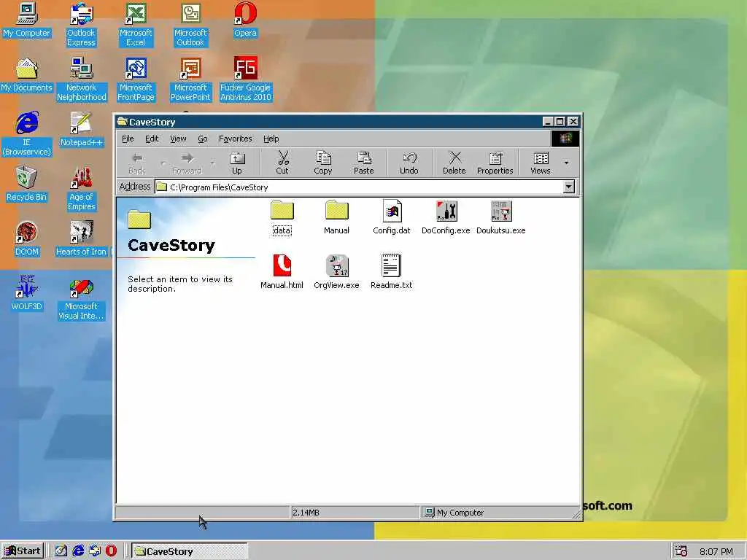Select the Readme.txt file
747x560 pixels.
point(392,273)
